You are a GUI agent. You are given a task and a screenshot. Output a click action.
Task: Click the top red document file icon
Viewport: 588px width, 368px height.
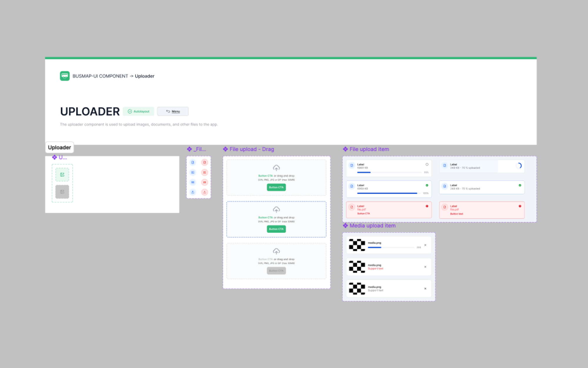point(205,162)
